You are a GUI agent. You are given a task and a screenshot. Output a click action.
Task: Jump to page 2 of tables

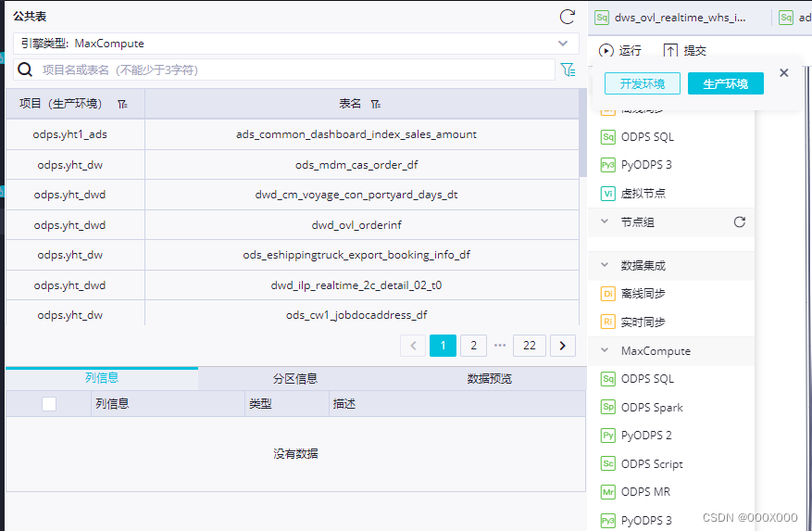click(473, 346)
